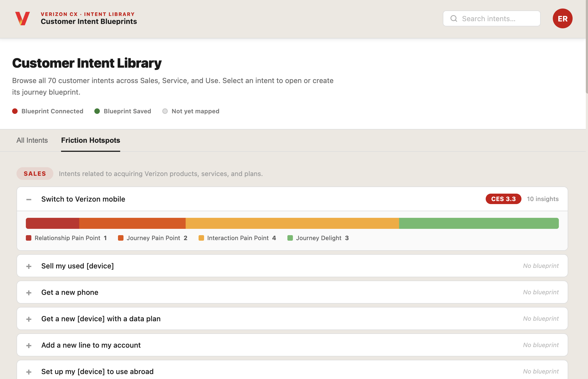The width and height of the screenshot is (588, 379).
Task: Click the yellow Interaction Pain Point bar segment
Action: point(292,223)
